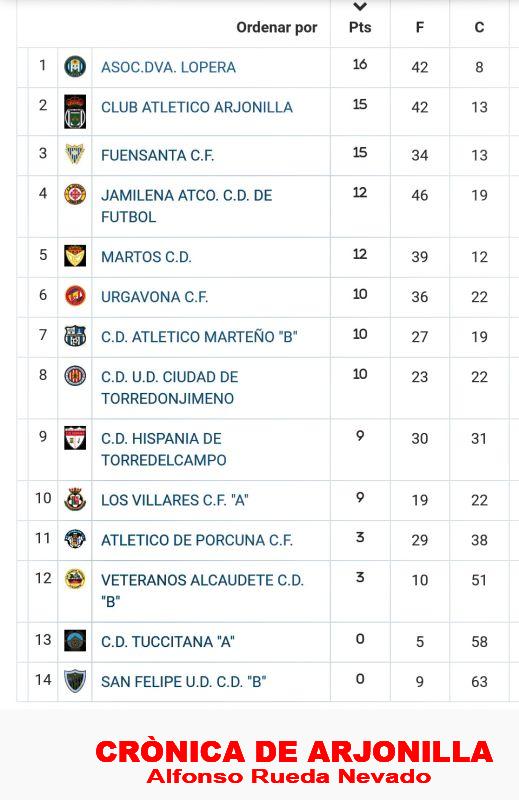Open C.D. U.D. CIUDAD DE TORREDONJIMENO link
The image size is (519, 800).
(170, 388)
